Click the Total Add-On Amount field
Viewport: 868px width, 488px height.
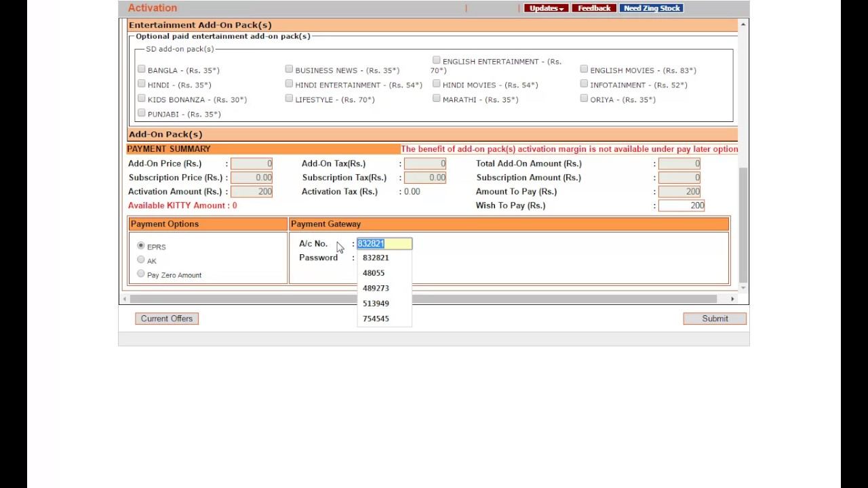point(679,163)
